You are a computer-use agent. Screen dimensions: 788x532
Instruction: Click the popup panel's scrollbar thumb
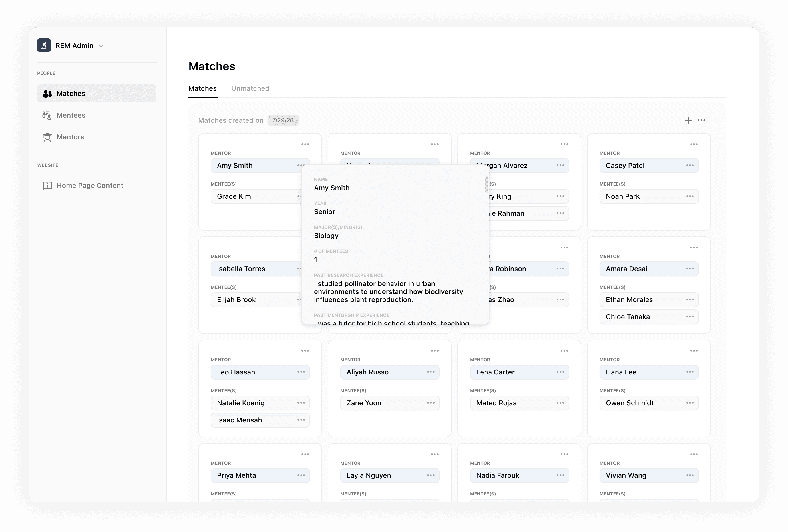pos(487,184)
